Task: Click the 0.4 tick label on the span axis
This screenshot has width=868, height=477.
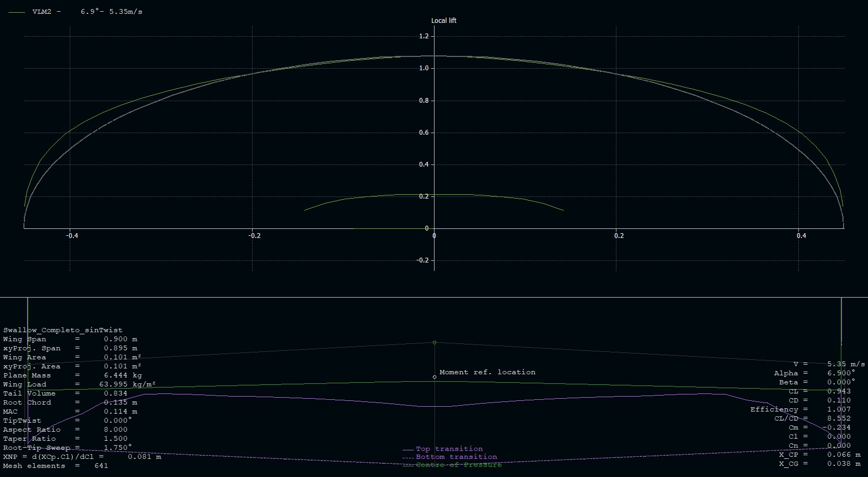Action: [802, 236]
